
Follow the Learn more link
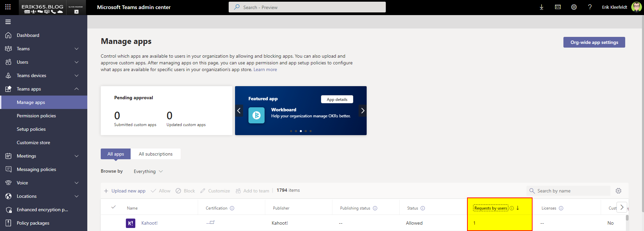point(265,69)
